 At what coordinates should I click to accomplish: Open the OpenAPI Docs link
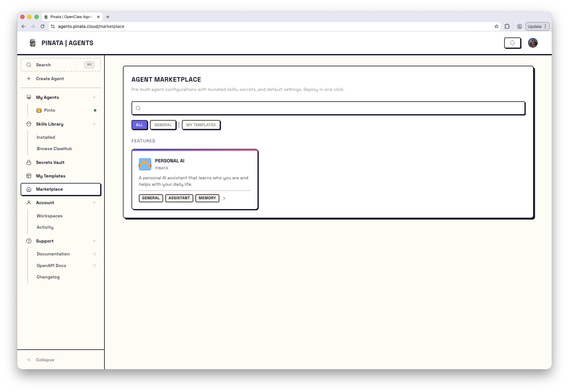[51, 266]
